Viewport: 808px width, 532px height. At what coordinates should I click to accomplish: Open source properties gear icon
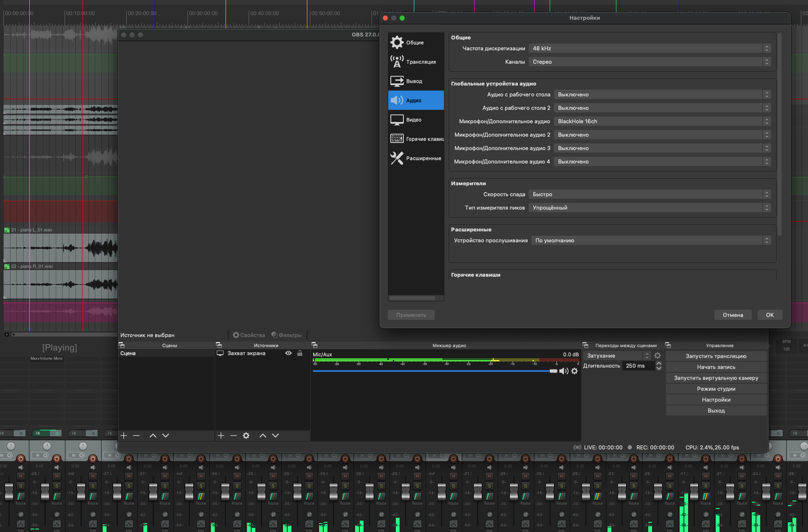tap(246, 436)
